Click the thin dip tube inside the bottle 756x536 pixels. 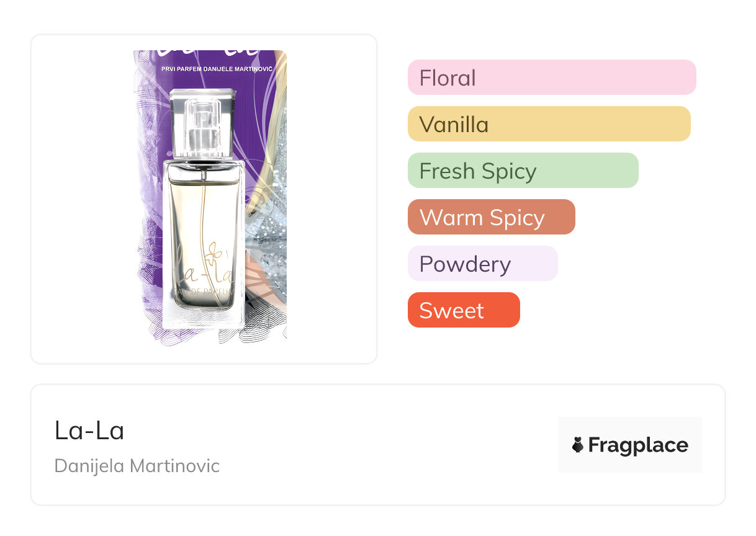point(203,211)
